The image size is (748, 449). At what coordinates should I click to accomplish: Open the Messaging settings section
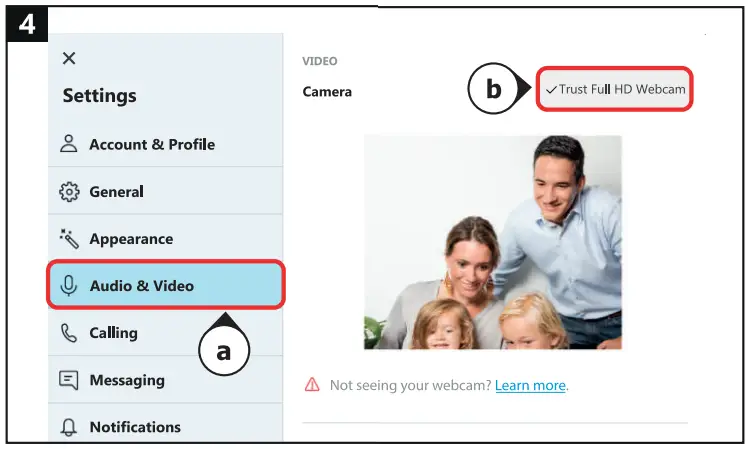[166, 380]
